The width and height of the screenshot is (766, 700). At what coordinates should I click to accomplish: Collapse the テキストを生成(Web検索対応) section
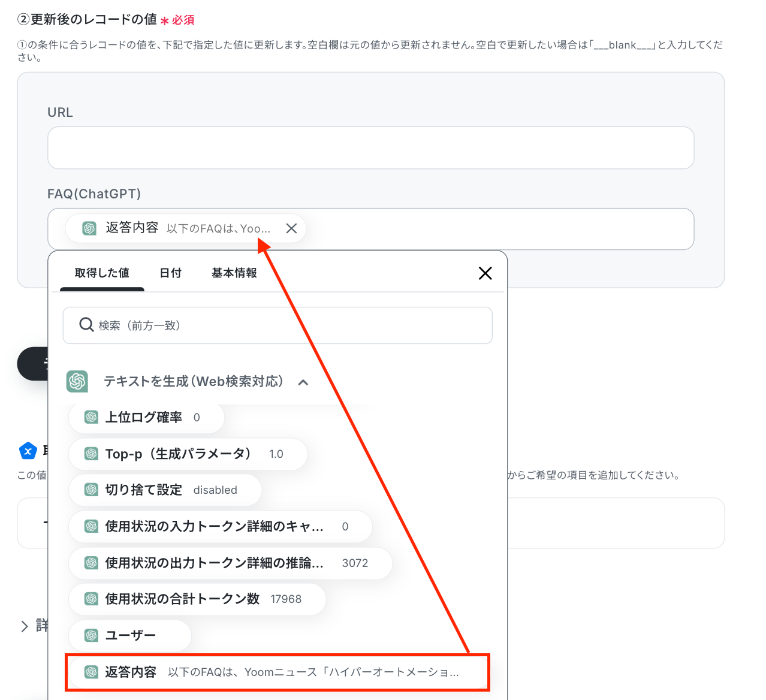click(303, 382)
